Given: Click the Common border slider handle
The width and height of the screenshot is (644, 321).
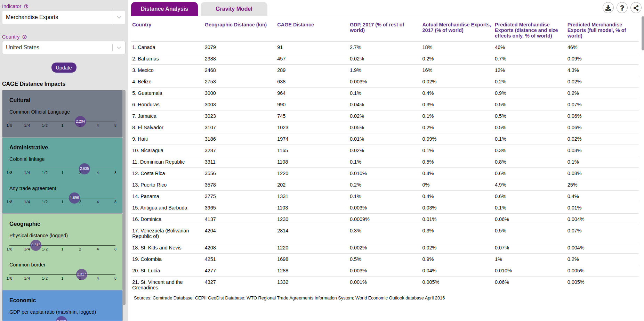Looking at the screenshot, I should (82, 274).
